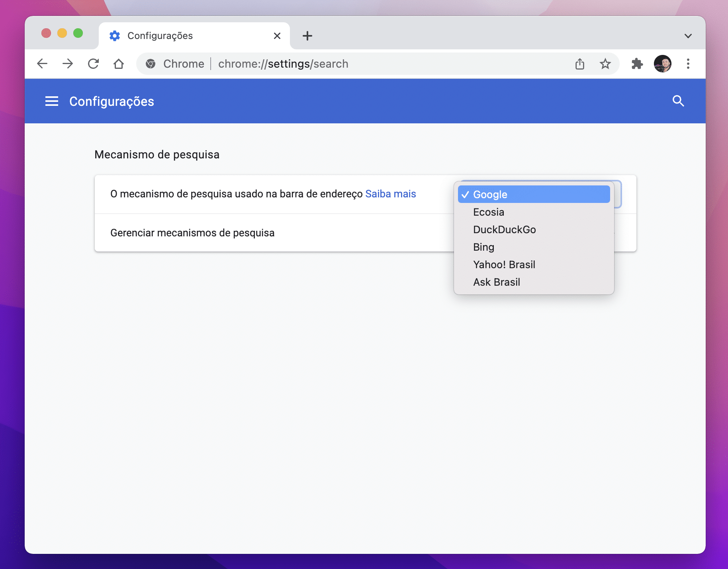Viewport: 728px width, 569px height.
Task: Open a new tab with the plus button
Action: (x=307, y=36)
